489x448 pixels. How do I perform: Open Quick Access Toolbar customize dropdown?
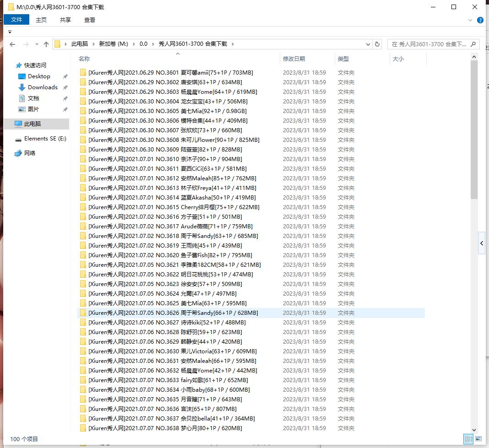click(x=10, y=32)
